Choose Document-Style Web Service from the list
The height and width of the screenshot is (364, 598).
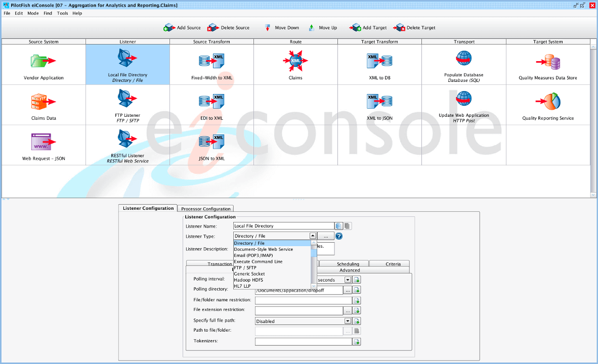pyautogui.click(x=272, y=249)
